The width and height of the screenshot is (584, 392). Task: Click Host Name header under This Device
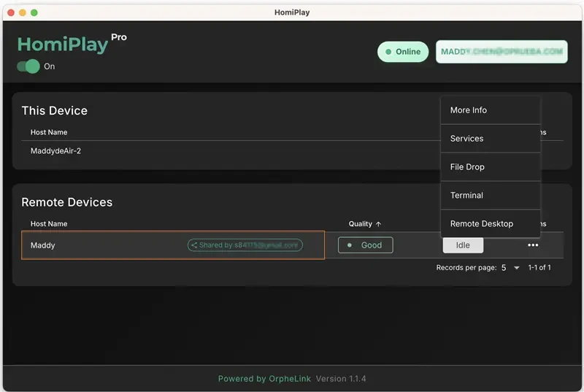[x=49, y=132]
